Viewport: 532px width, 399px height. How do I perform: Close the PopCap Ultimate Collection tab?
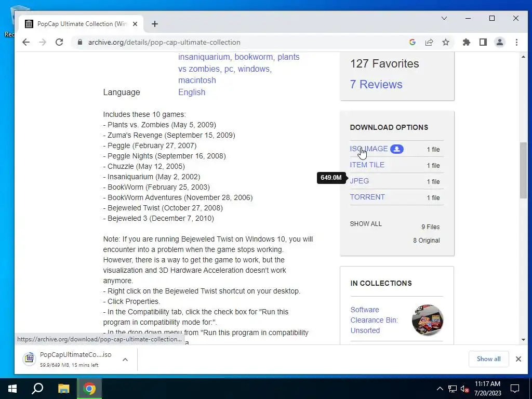tap(135, 24)
